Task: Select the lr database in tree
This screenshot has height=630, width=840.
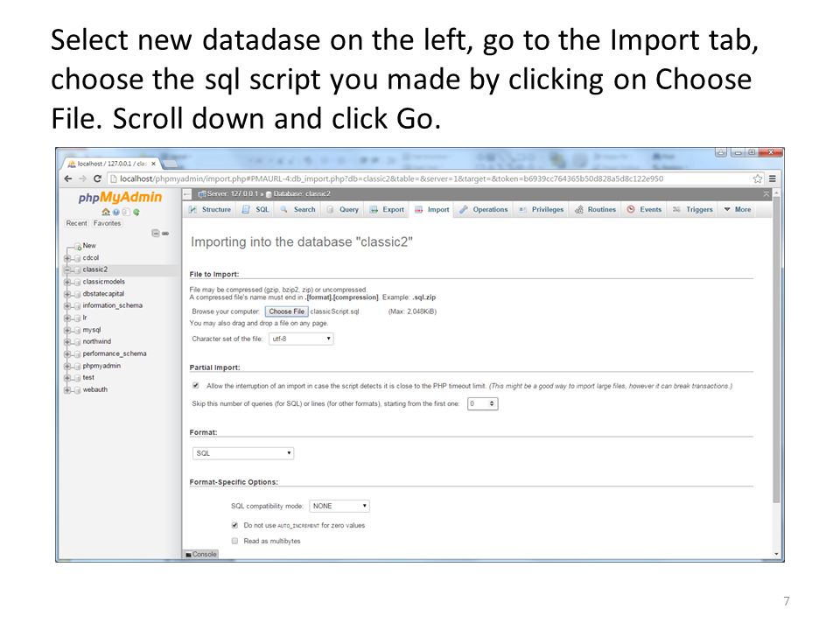Action: pos(85,318)
